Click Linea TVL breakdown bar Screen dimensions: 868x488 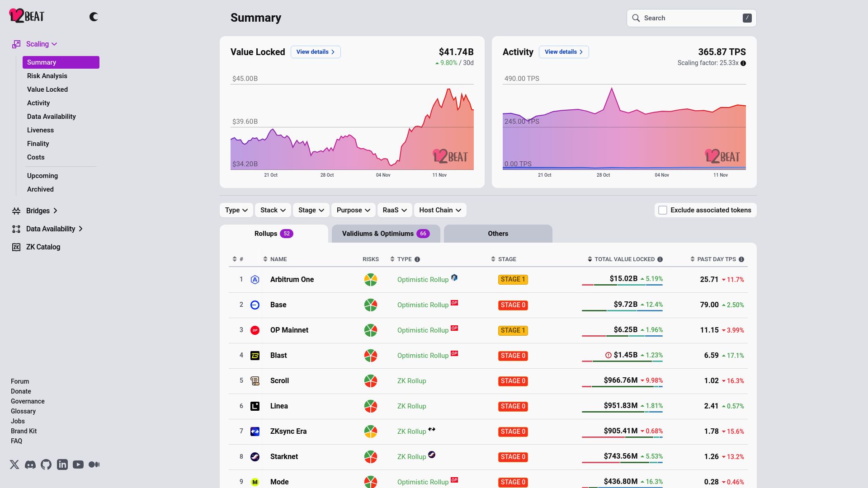click(622, 412)
